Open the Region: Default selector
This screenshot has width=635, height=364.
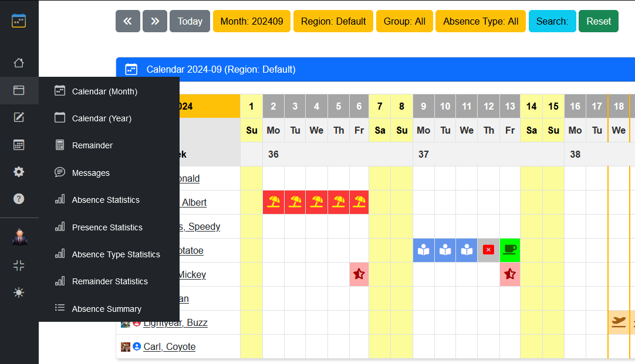333,21
